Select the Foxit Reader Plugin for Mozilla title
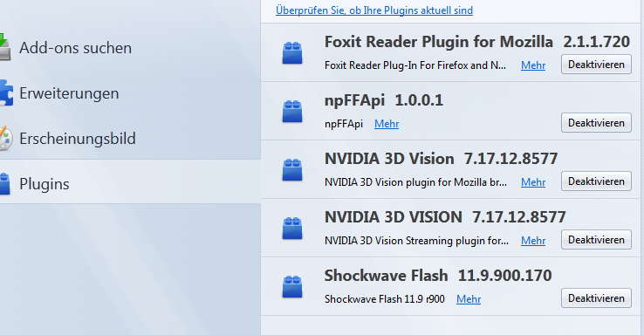Image resolution: width=644 pixels, height=335 pixels. coord(439,42)
